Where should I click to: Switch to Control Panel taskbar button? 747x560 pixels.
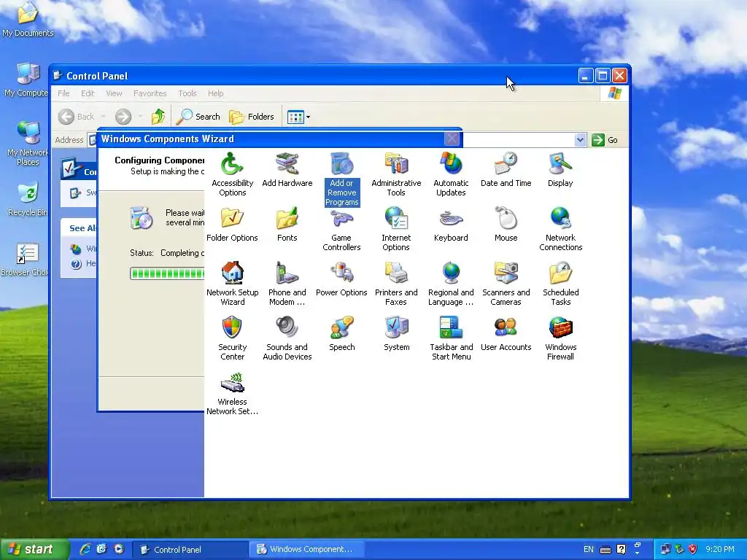click(x=189, y=550)
